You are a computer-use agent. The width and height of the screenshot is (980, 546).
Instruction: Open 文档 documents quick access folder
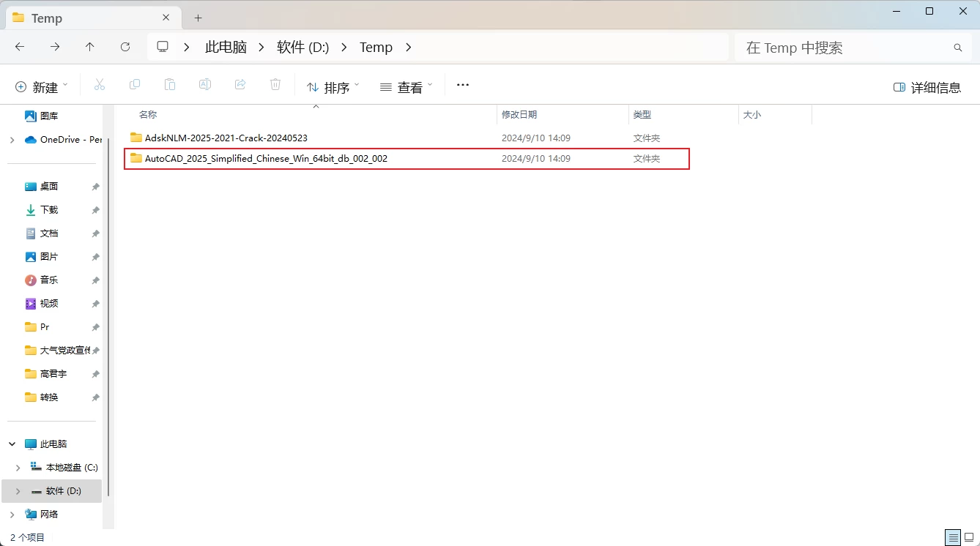(42, 233)
